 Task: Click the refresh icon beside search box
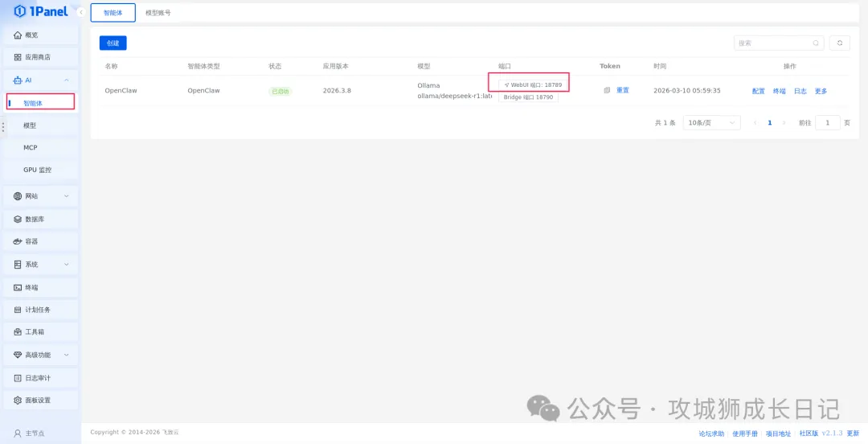click(840, 43)
